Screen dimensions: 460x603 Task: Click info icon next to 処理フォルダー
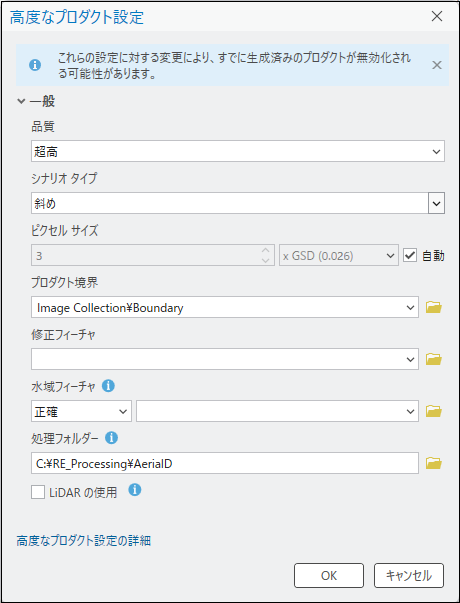pyautogui.click(x=111, y=438)
